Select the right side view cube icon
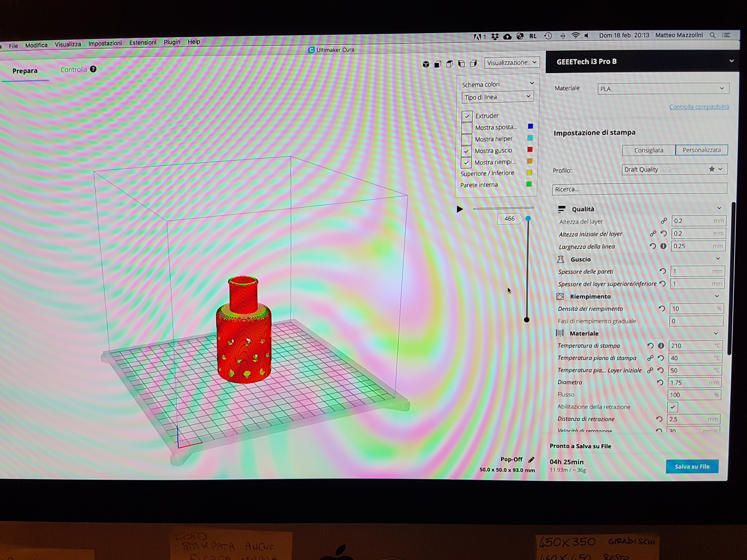The image size is (747, 560). [474, 63]
